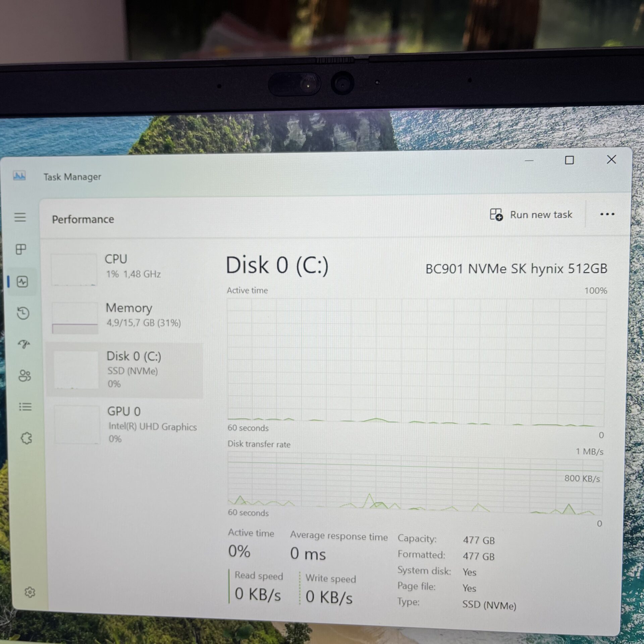This screenshot has width=644, height=644.
Task: Click the Read speed 0 KB/s value
Action: pyautogui.click(x=258, y=594)
